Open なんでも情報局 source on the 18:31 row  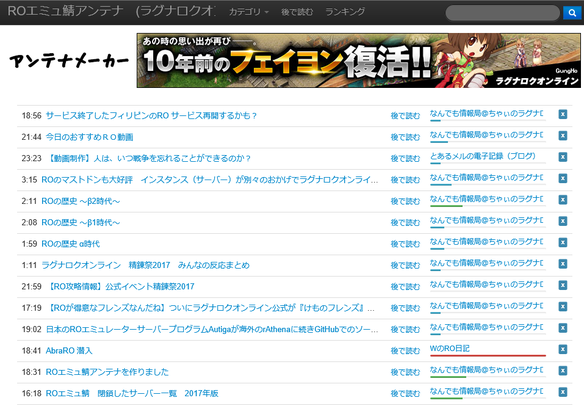[x=486, y=369]
